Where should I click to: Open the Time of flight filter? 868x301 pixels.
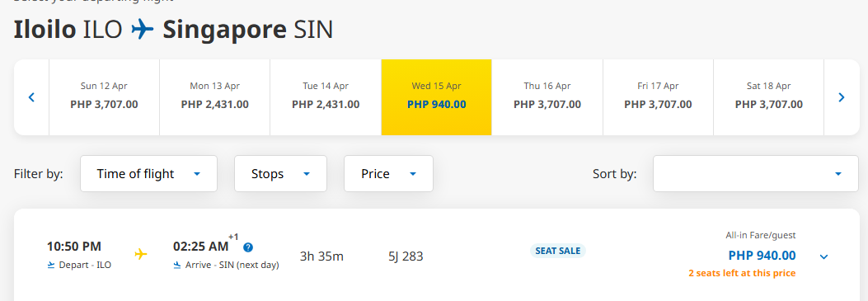click(148, 174)
